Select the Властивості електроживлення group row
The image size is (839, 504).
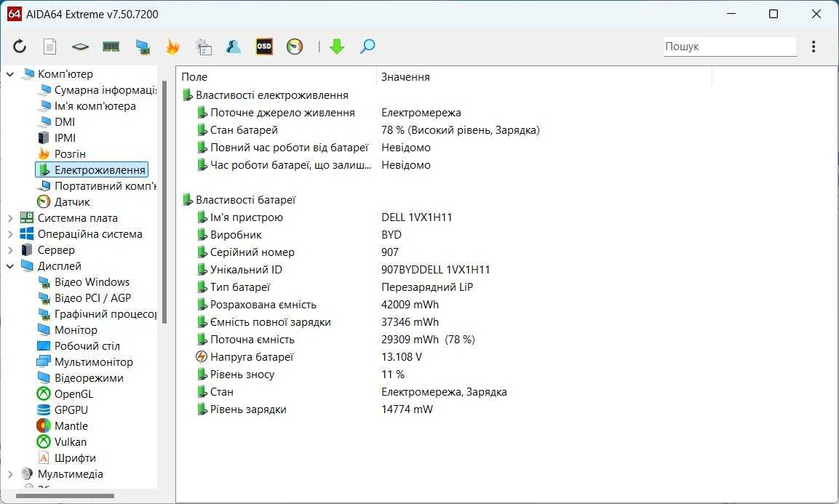click(266, 95)
